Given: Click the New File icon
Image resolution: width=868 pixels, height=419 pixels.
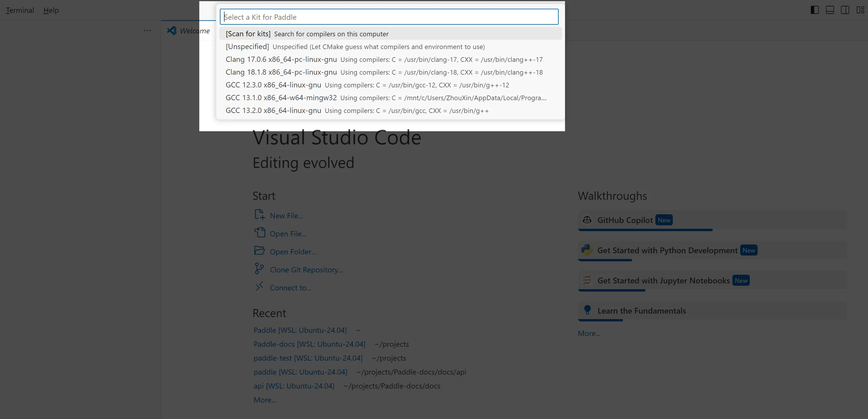Looking at the screenshot, I should [259, 215].
